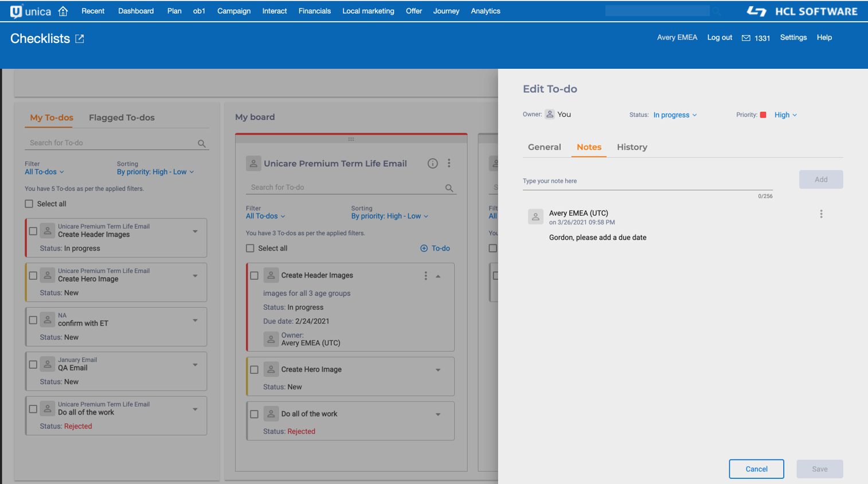Click the Unica home icon
Image resolution: width=868 pixels, height=484 pixels.
coord(63,11)
